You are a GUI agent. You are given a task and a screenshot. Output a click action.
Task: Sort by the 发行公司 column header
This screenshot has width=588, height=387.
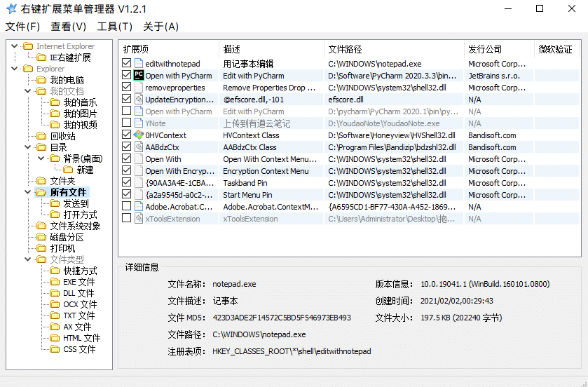499,49
